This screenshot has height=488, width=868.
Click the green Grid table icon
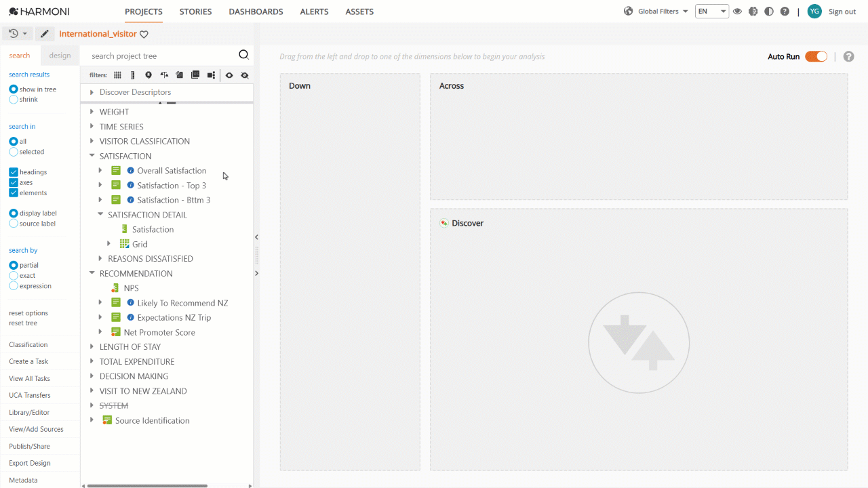(x=124, y=244)
